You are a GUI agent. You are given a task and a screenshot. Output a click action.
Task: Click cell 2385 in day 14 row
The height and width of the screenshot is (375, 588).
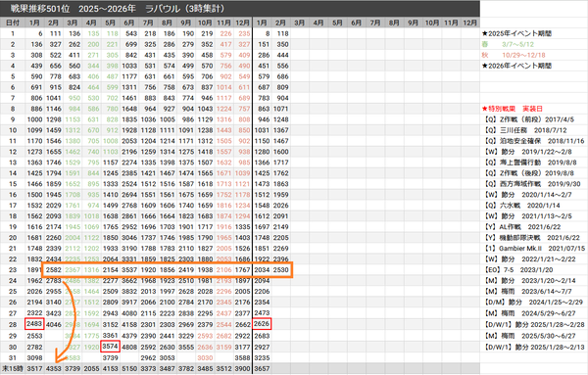click(x=129, y=173)
